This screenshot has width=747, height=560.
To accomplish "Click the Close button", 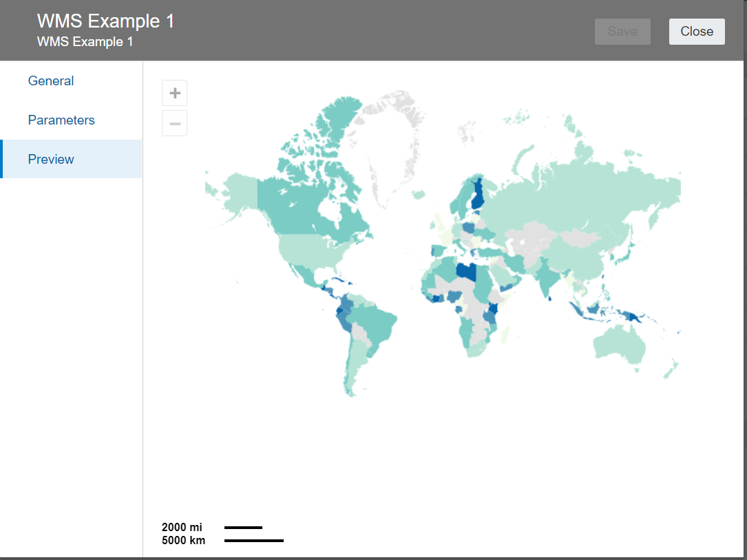I will click(x=697, y=31).
